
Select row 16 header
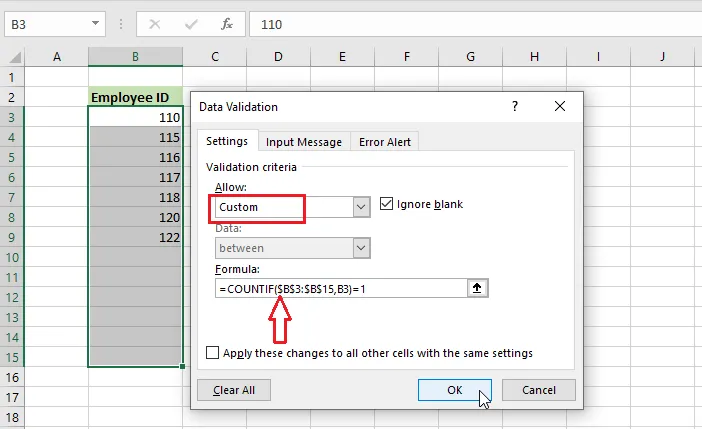coord(12,377)
